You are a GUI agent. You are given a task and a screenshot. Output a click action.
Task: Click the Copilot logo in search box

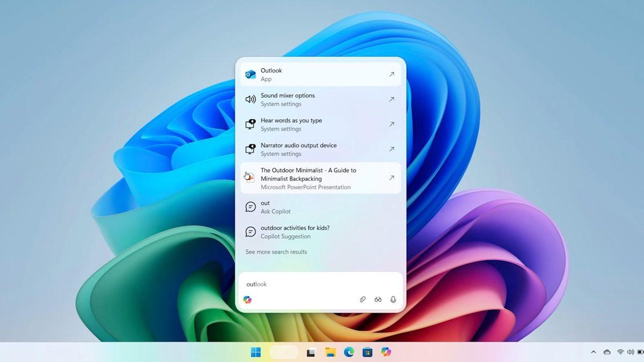tap(247, 300)
